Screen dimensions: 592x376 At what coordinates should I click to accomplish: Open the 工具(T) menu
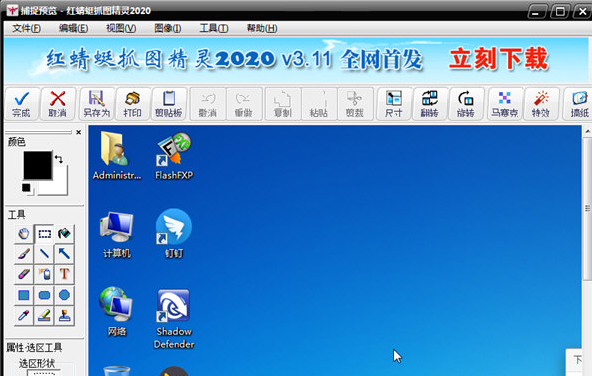tap(214, 28)
